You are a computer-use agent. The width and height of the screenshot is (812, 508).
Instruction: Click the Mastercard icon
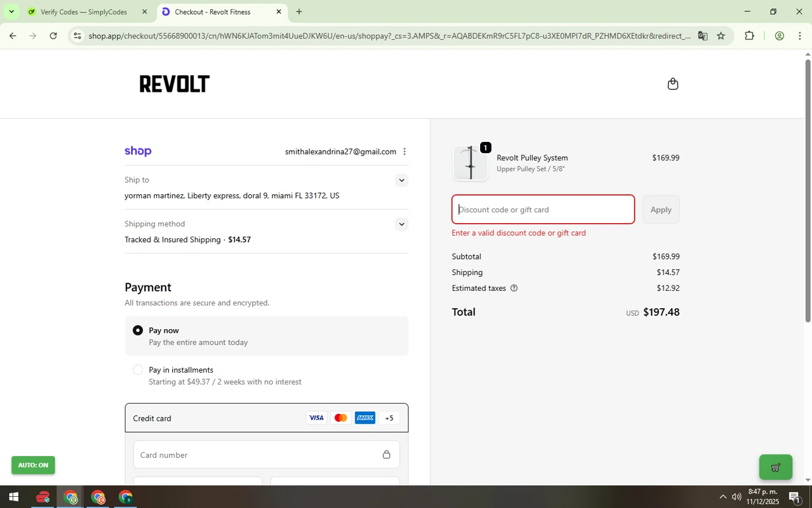click(x=340, y=418)
